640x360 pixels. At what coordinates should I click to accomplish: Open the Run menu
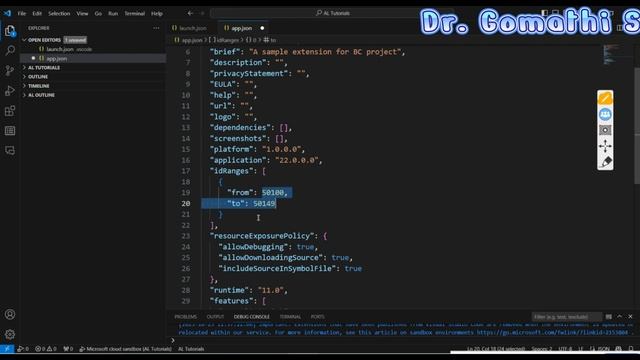coord(113,13)
